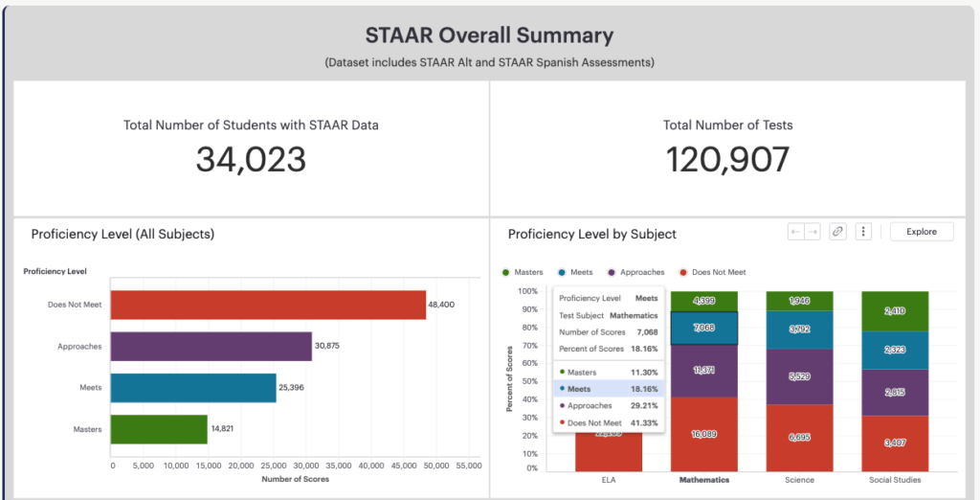This screenshot has width=980, height=500.
Task: Click the back arrow in chart toolbar
Action: pos(795,232)
